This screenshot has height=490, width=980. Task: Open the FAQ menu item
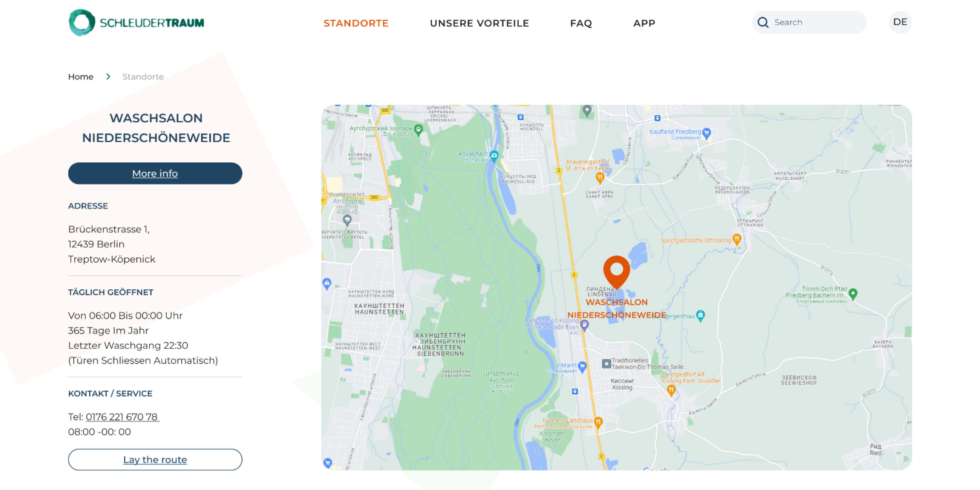click(x=581, y=23)
